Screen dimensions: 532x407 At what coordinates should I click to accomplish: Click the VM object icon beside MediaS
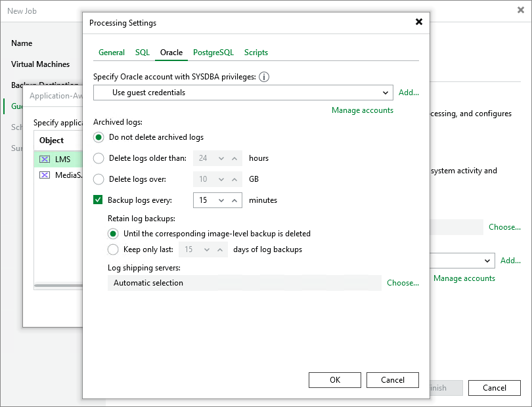tap(46, 176)
